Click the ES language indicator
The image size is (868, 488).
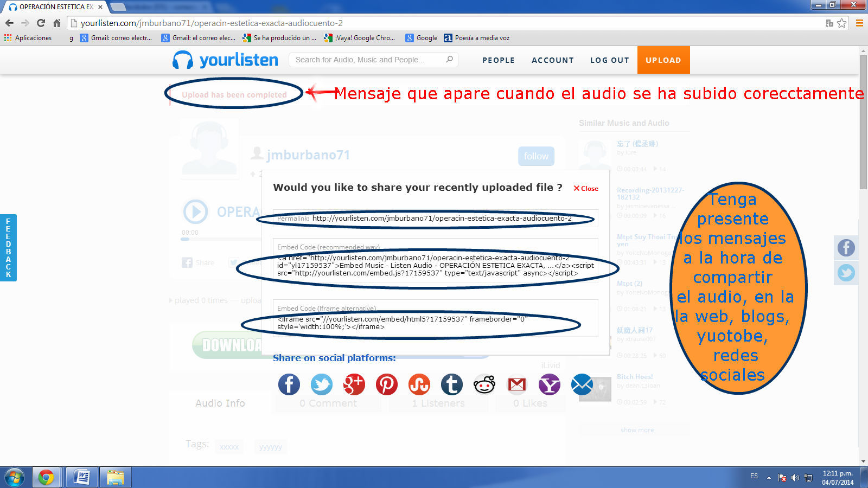pyautogui.click(x=754, y=476)
